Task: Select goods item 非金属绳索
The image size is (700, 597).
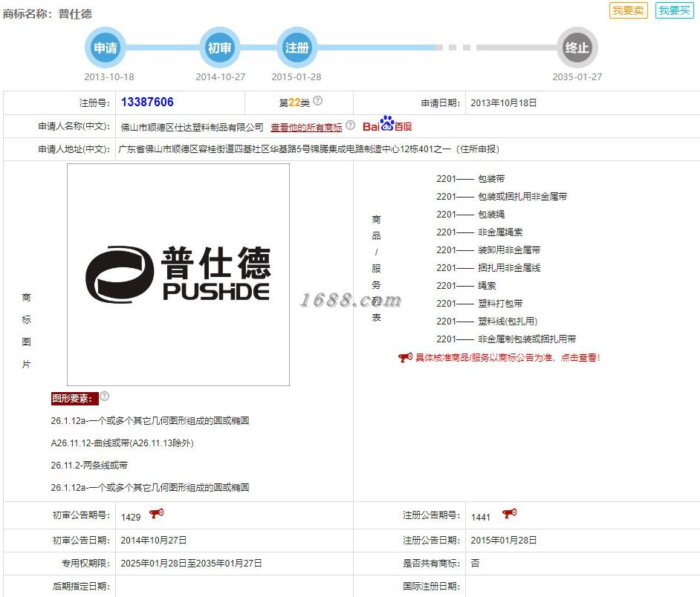Action: pyautogui.click(x=479, y=232)
